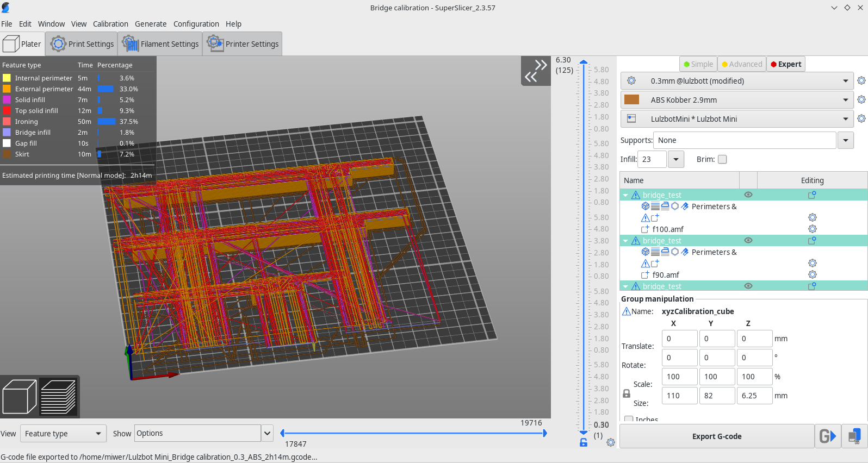Open printer preset settings gear icon
Image resolution: width=868 pixels, height=463 pixels.
pyautogui.click(x=861, y=118)
